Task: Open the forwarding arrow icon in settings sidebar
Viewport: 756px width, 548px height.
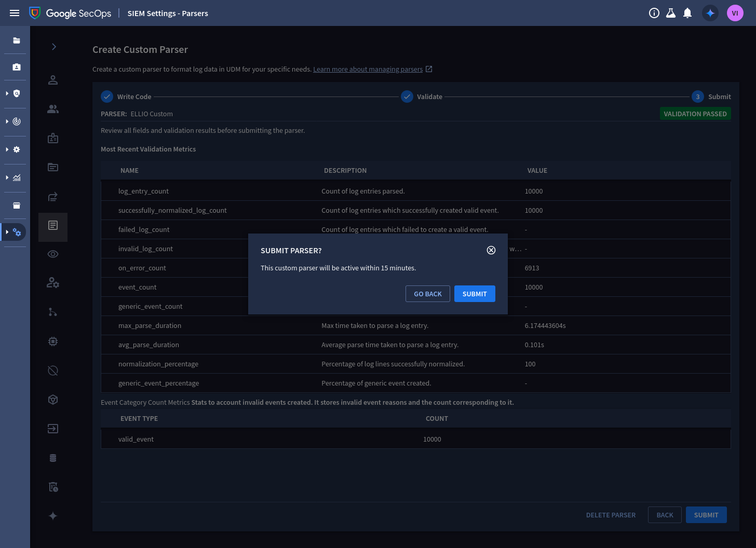Action: pyautogui.click(x=53, y=196)
